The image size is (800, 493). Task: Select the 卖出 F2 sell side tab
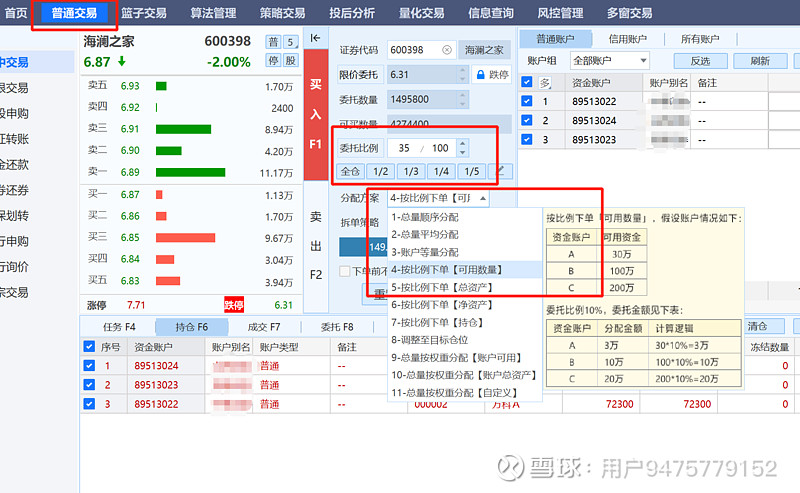point(316,246)
